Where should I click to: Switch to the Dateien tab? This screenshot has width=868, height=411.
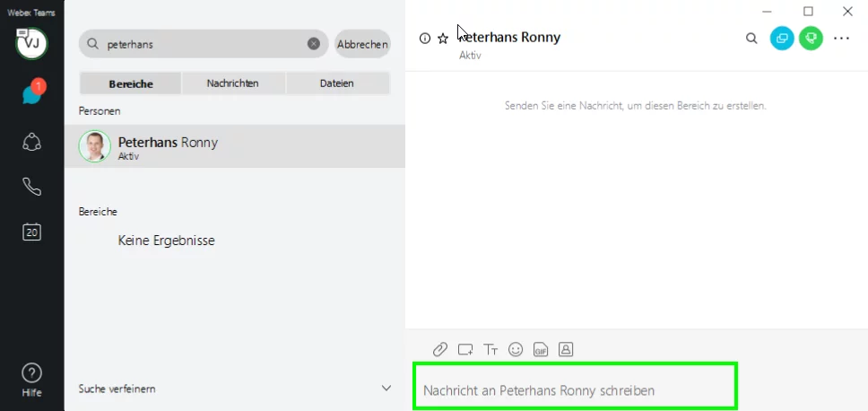tap(337, 83)
